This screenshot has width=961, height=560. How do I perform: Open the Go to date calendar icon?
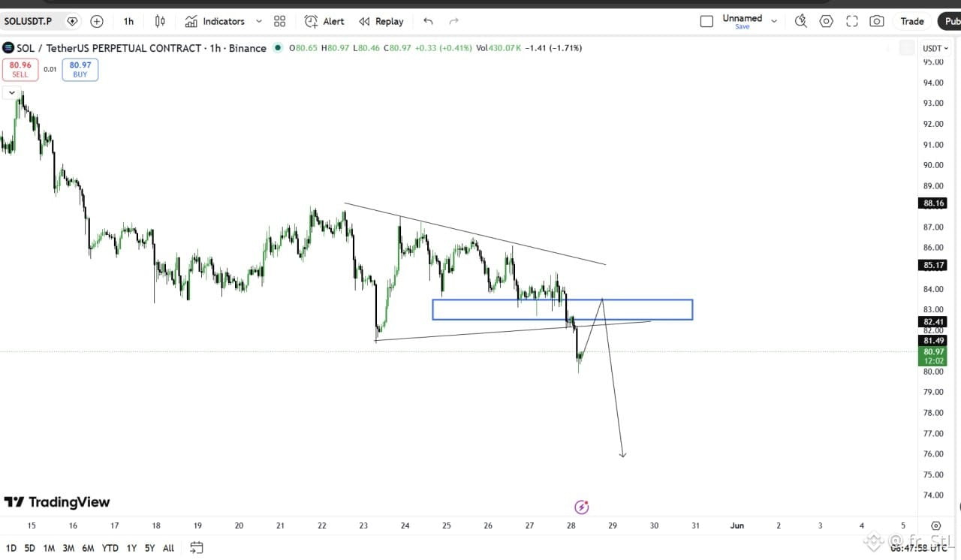click(197, 548)
